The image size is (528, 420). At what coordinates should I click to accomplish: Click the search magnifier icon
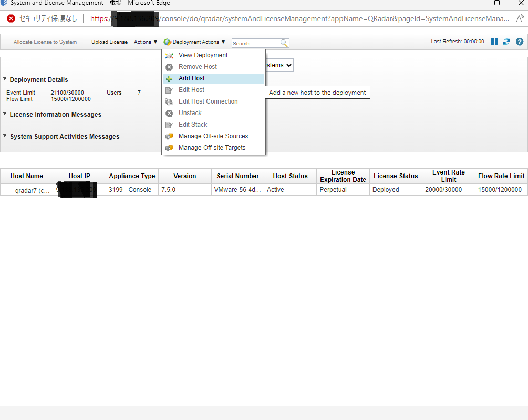click(284, 43)
